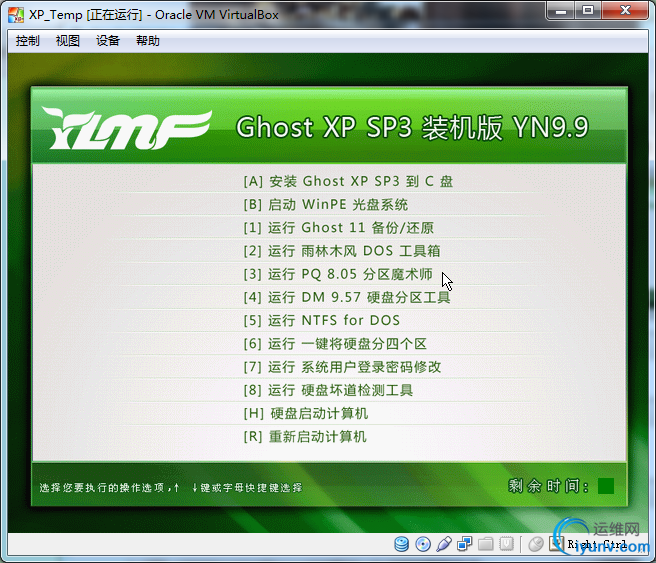Open the 帮助 menu

148,41
